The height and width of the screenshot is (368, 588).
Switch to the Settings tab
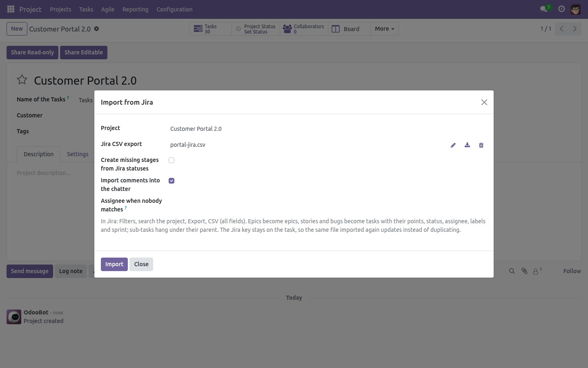[x=78, y=154]
